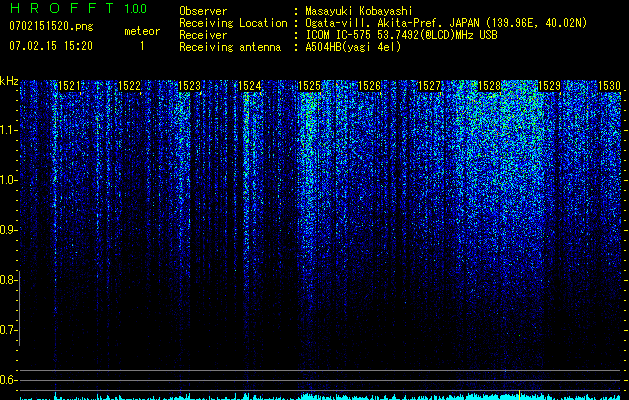This screenshot has height=400, width=629.
Task: Click the 1524 time marker
Action: (x=250, y=86)
